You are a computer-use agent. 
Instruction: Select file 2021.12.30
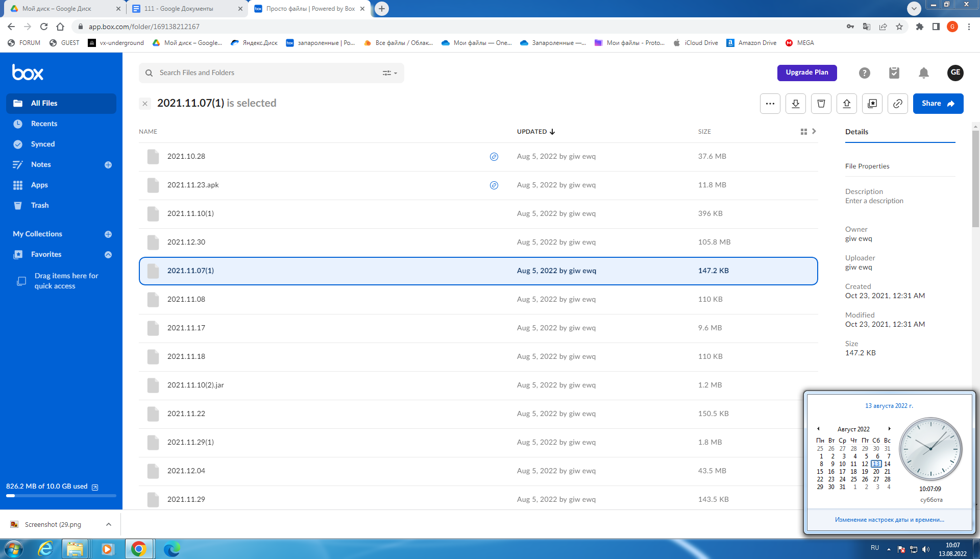point(478,242)
